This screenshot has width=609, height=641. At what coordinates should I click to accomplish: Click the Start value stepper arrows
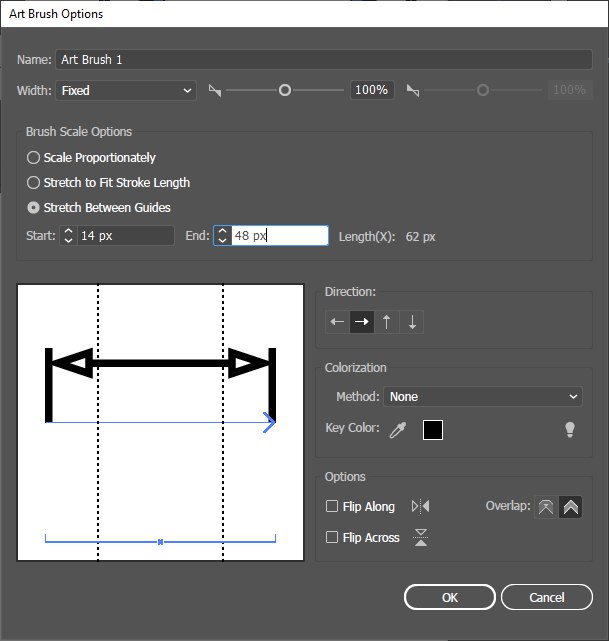pos(68,235)
